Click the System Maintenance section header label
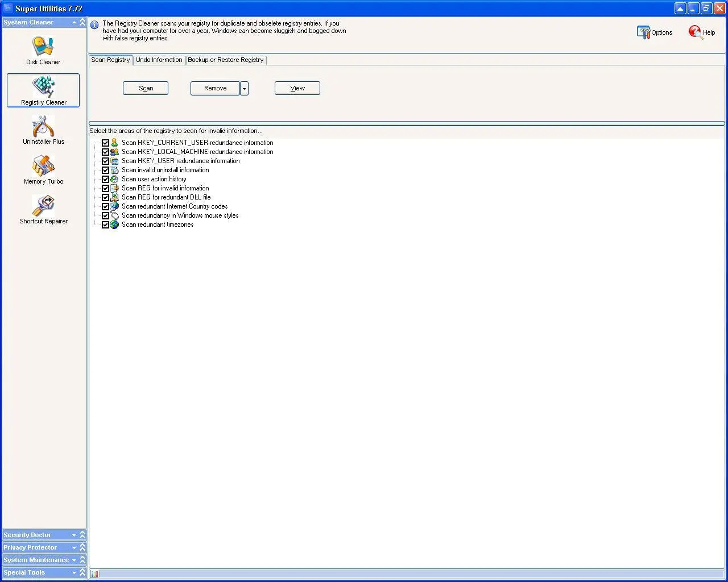The image size is (728, 582). tap(36, 560)
